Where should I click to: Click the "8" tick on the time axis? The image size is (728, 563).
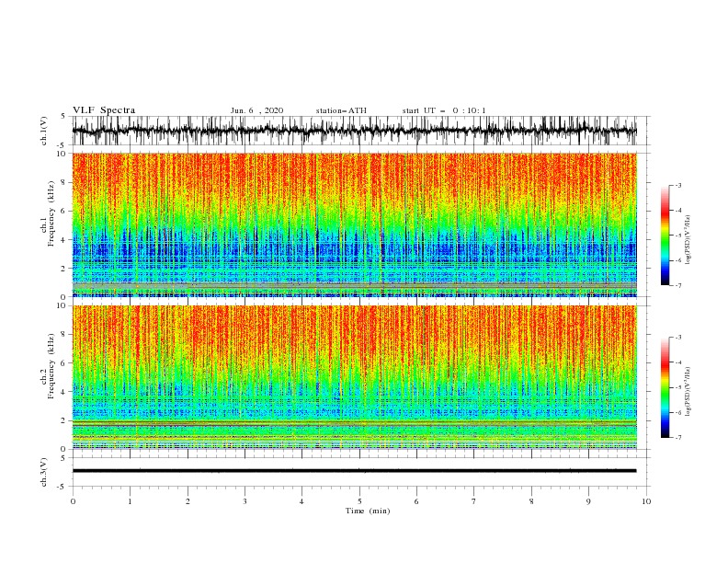(x=531, y=501)
